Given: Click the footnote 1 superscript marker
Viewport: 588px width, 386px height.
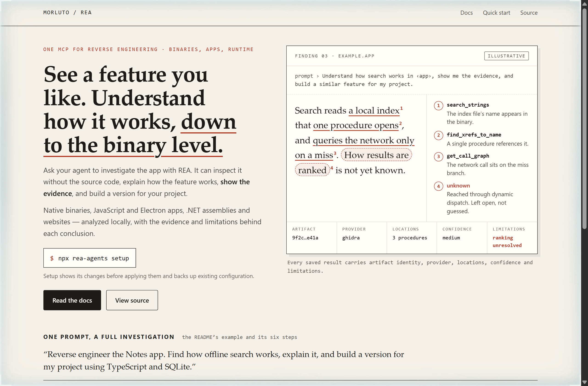Looking at the screenshot, I should coord(401,108).
